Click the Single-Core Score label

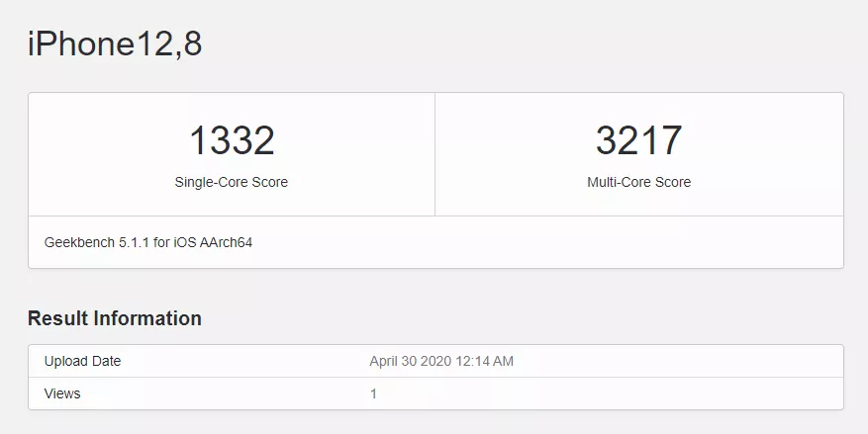[232, 182]
